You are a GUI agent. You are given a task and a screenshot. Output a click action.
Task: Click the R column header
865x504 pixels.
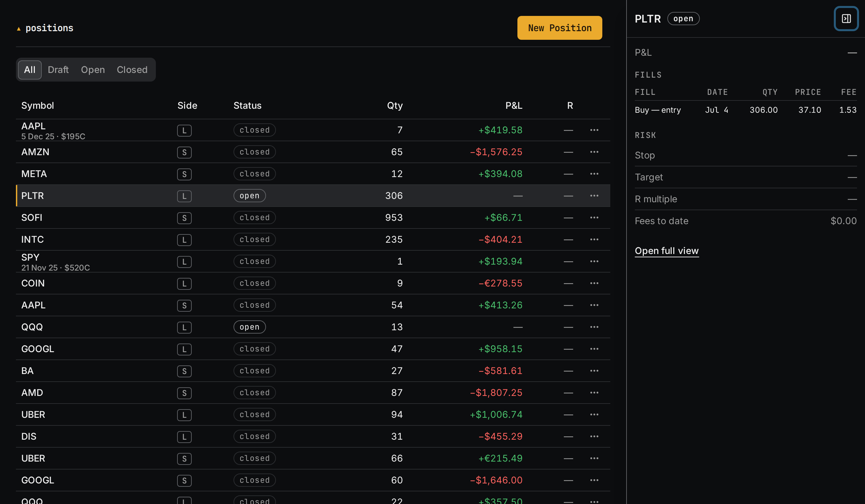[x=570, y=106]
